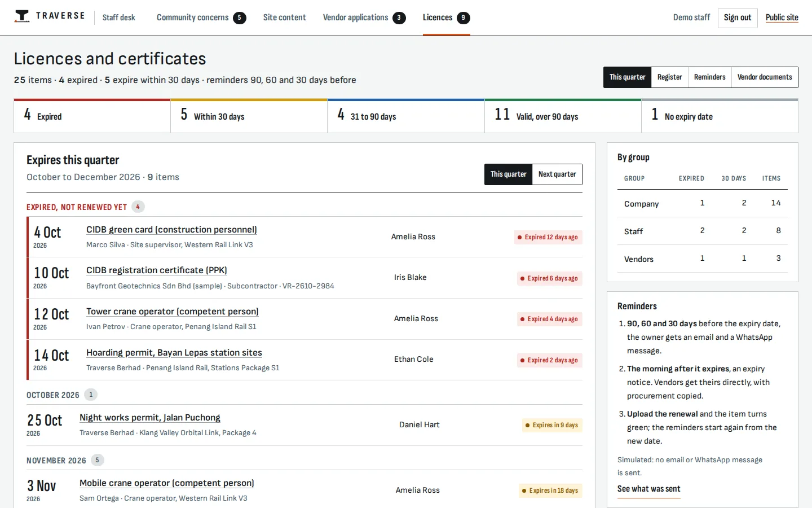Open CIDB green card (construction personnel)
Screen dimensions: 812x508
click(x=171, y=230)
